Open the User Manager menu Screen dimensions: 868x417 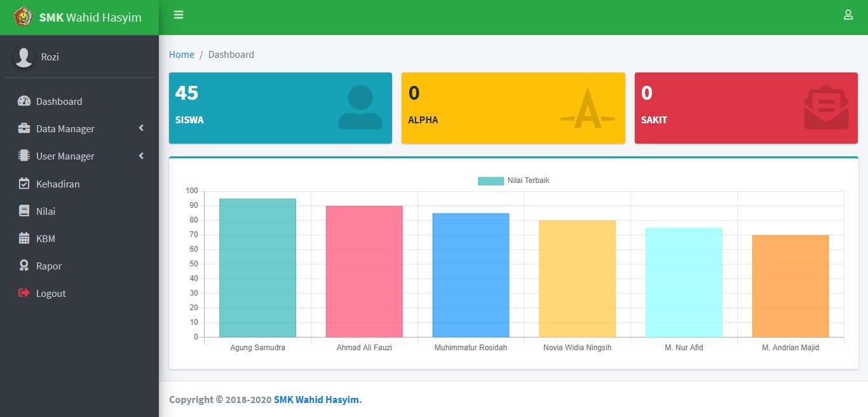point(79,156)
